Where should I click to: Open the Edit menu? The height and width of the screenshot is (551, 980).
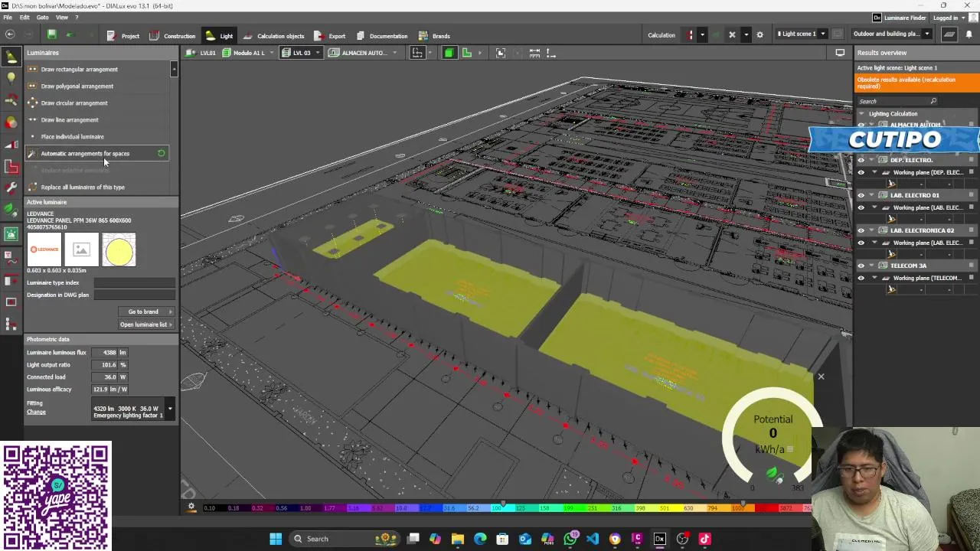click(24, 18)
